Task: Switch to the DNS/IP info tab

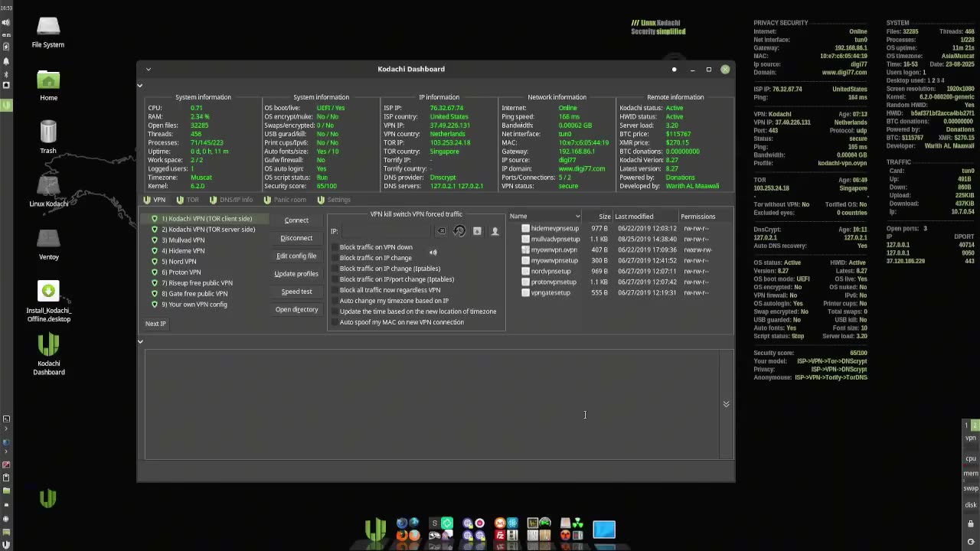Action: [231, 200]
